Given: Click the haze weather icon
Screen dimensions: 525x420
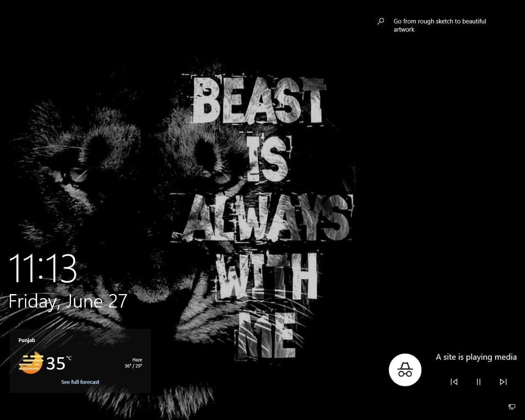Looking at the screenshot, I should click(31, 363).
